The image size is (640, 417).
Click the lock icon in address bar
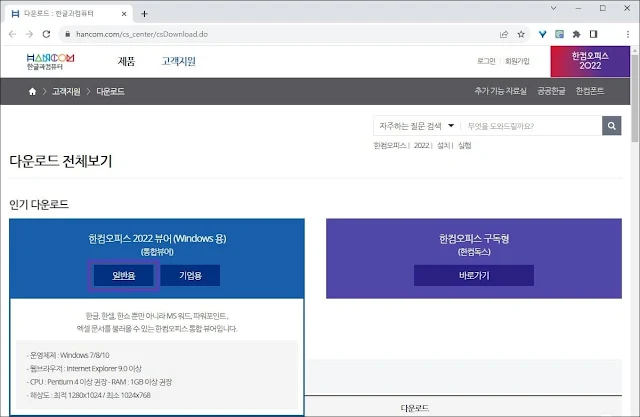tap(68, 34)
